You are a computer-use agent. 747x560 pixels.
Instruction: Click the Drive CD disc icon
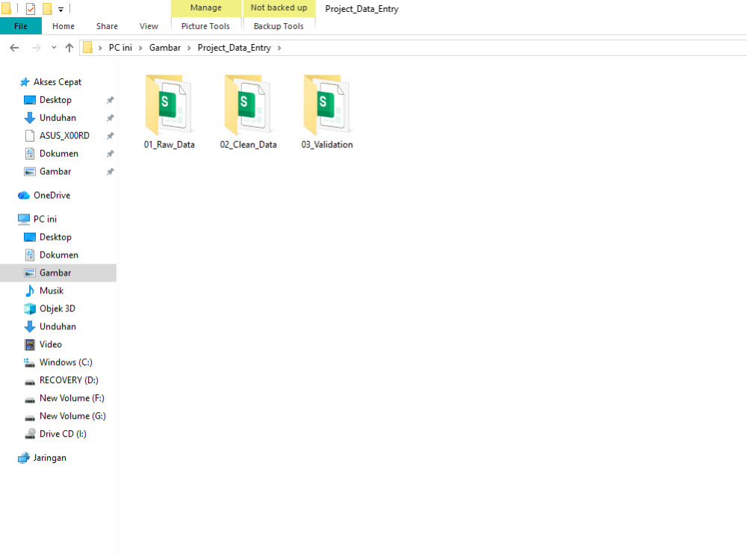[x=30, y=434]
